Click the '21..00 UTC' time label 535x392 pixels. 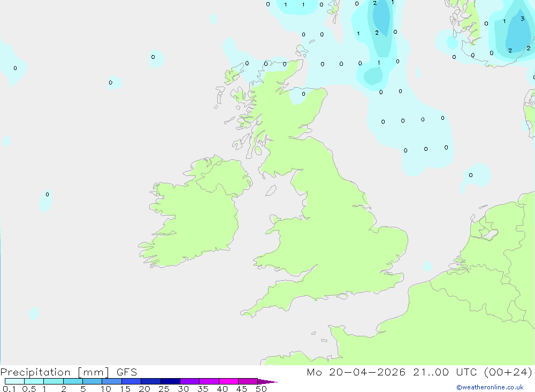tap(445, 372)
